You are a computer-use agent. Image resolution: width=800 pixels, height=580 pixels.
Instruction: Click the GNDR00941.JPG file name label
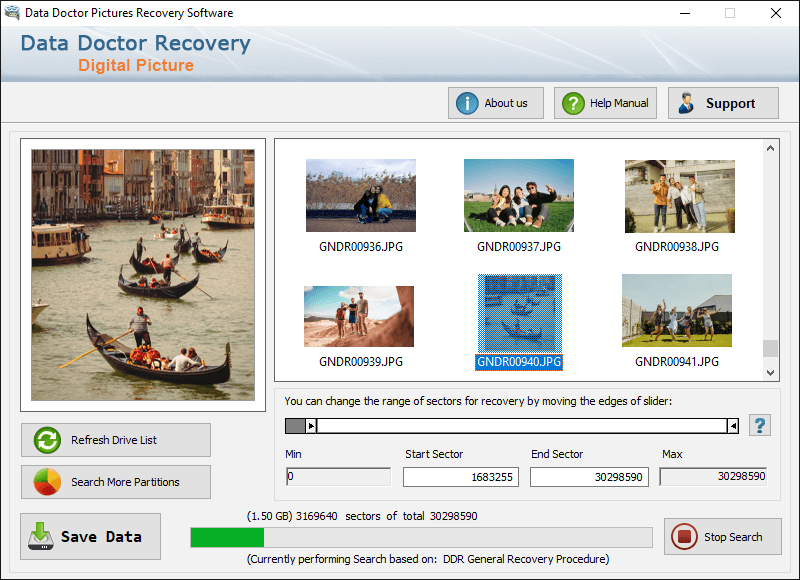(x=677, y=362)
